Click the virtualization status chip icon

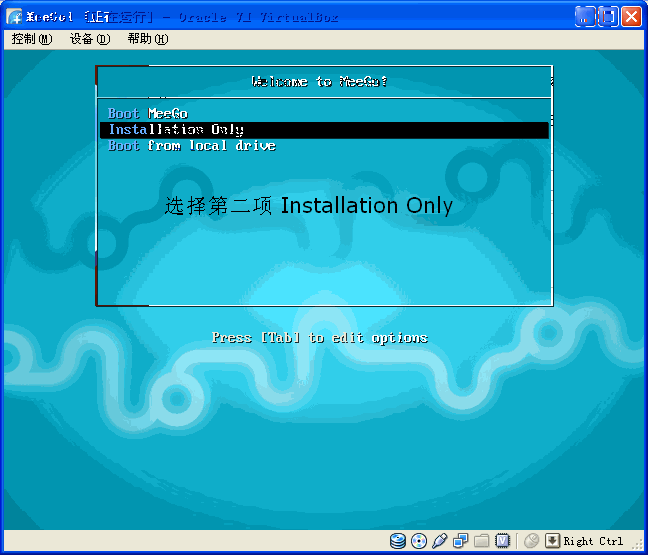pyautogui.click(x=503, y=541)
